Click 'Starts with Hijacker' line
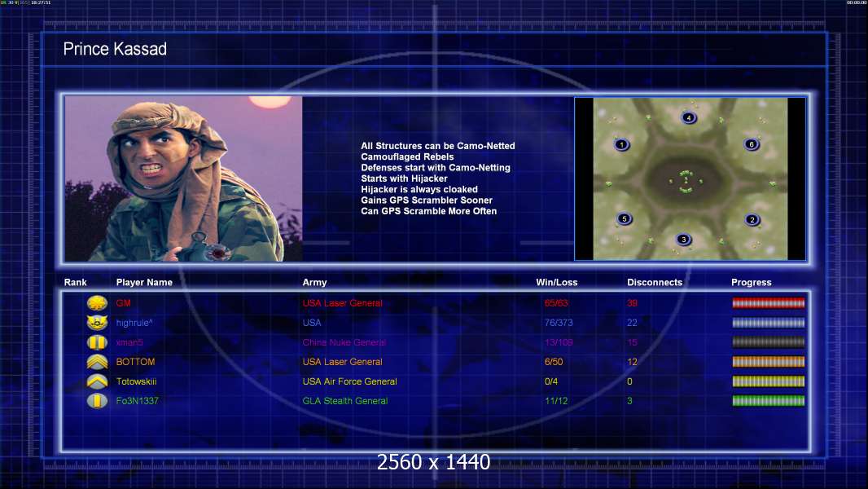 click(x=404, y=178)
